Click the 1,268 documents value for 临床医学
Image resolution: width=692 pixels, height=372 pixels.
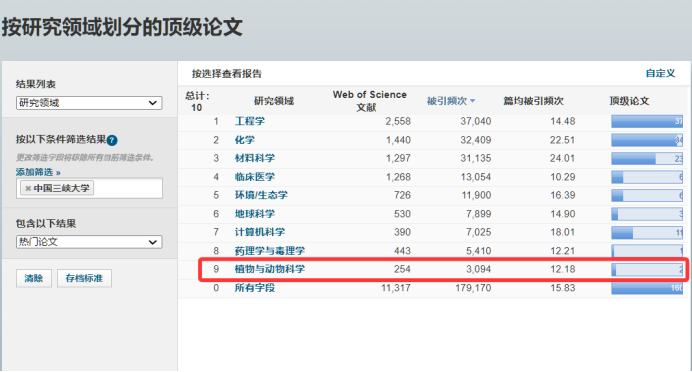398,177
